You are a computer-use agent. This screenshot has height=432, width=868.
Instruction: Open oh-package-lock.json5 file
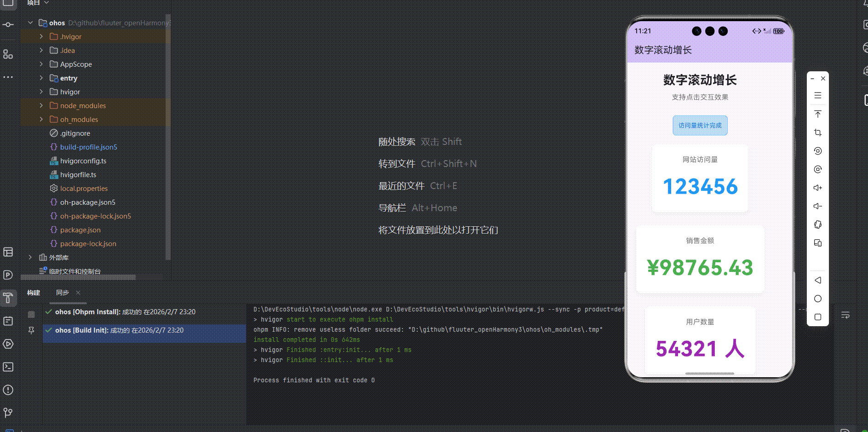pyautogui.click(x=95, y=216)
